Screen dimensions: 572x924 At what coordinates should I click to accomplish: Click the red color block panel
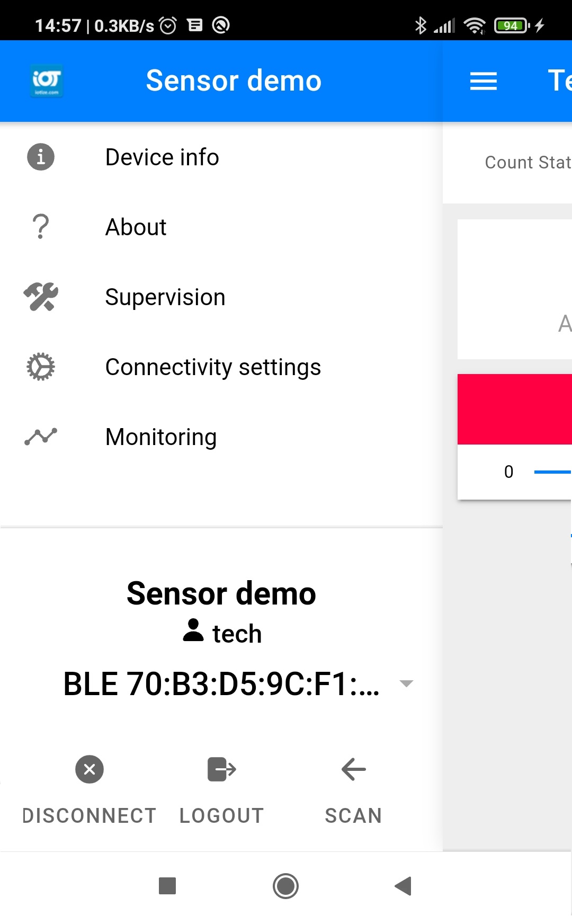click(x=515, y=409)
